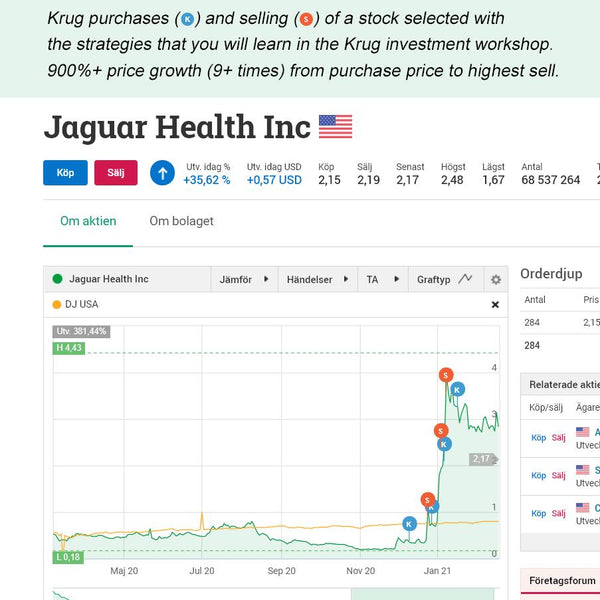Open the Händelser dropdown menu
Image resolution: width=600 pixels, height=600 pixels.
coord(318,279)
